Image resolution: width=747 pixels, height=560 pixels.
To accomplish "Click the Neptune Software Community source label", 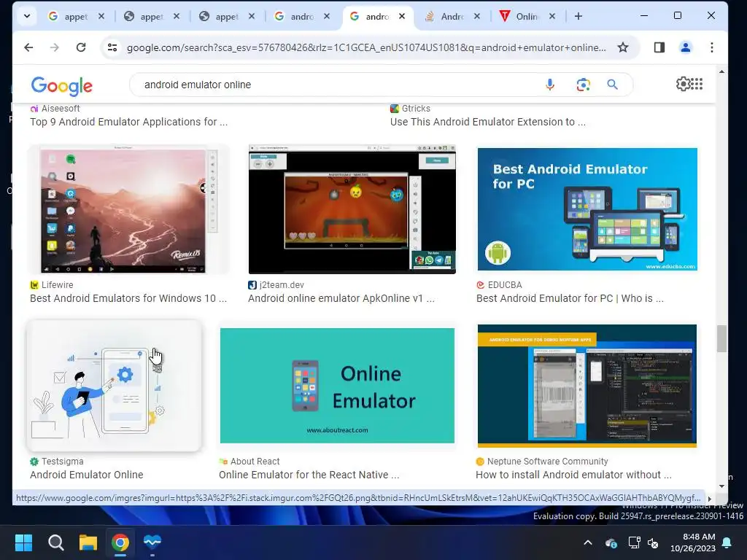I will pos(542,462).
